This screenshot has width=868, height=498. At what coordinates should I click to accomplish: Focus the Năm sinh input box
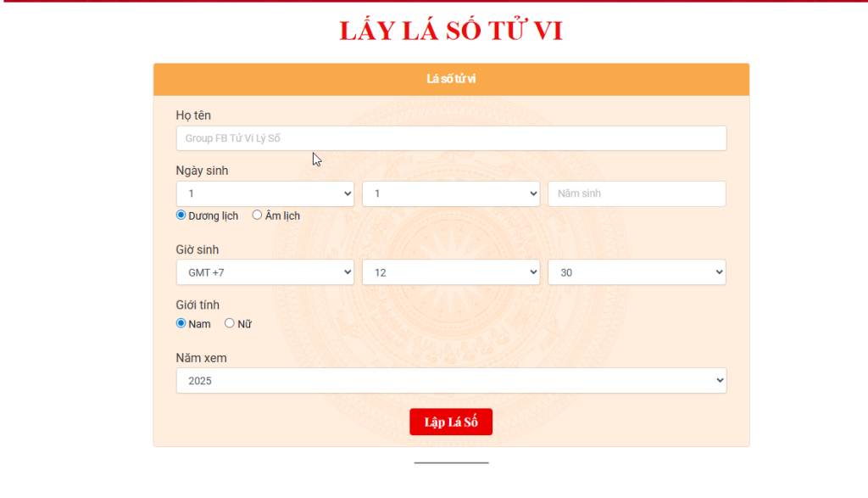coord(636,193)
